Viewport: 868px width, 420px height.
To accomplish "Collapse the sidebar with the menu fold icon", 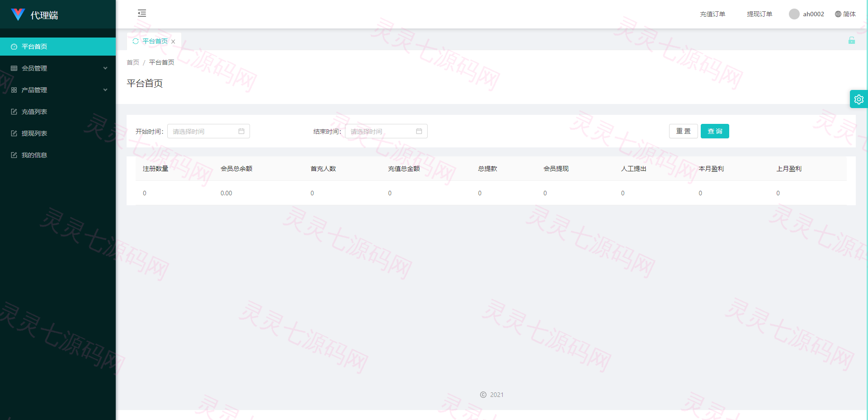I will point(142,13).
